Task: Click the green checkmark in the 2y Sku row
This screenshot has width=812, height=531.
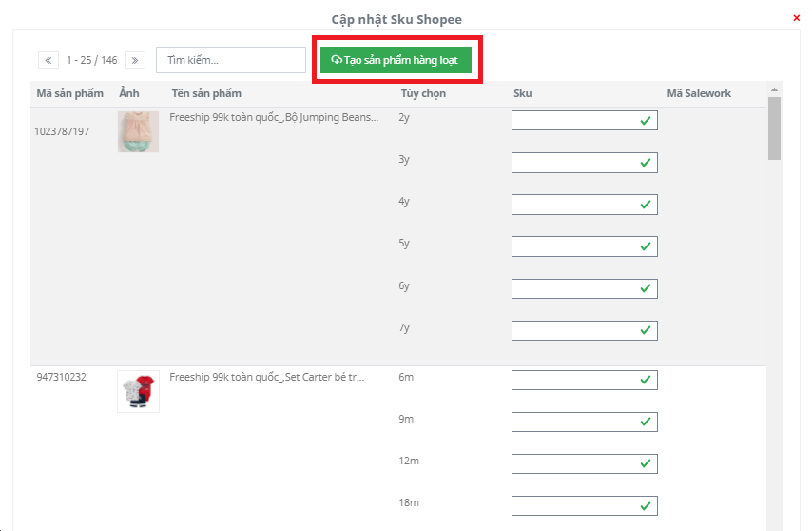Action: [646, 121]
